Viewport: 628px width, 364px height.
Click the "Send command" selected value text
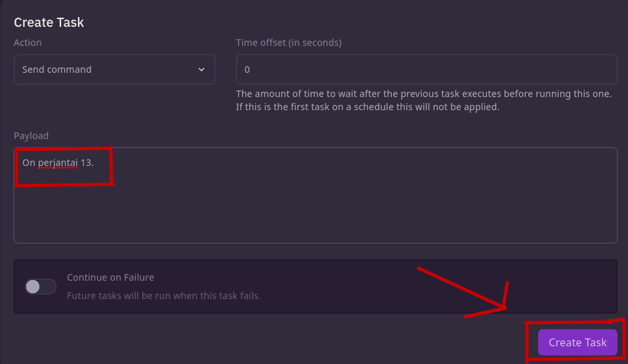tap(57, 70)
